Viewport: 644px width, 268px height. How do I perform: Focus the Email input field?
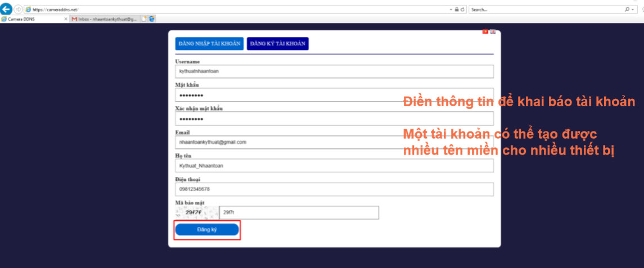[x=334, y=142]
